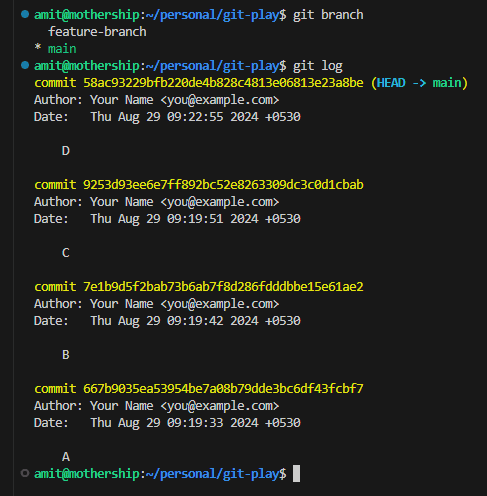Viewport: 487px width, 496px height.
Task: Click the hollow decoration circle at the last prompt
Action: [x=25, y=473]
